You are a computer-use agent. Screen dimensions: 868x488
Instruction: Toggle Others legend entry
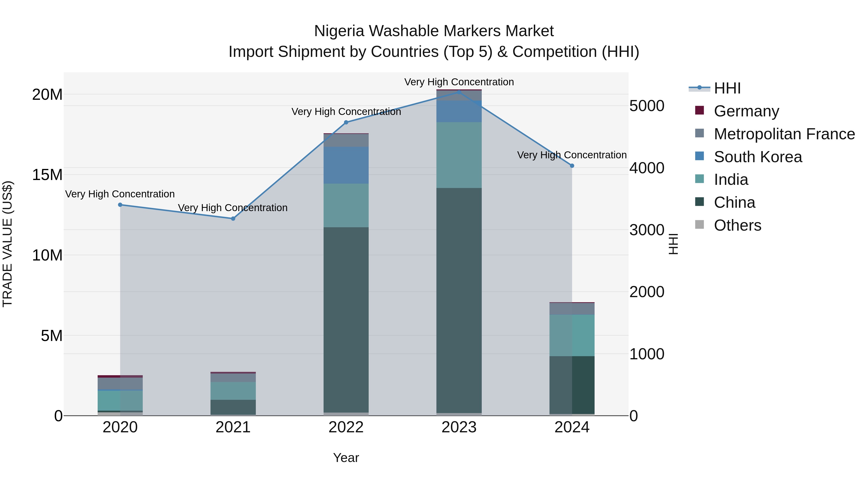coord(728,225)
